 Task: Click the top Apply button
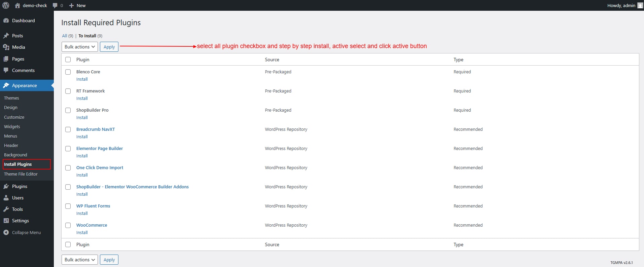tap(109, 47)
